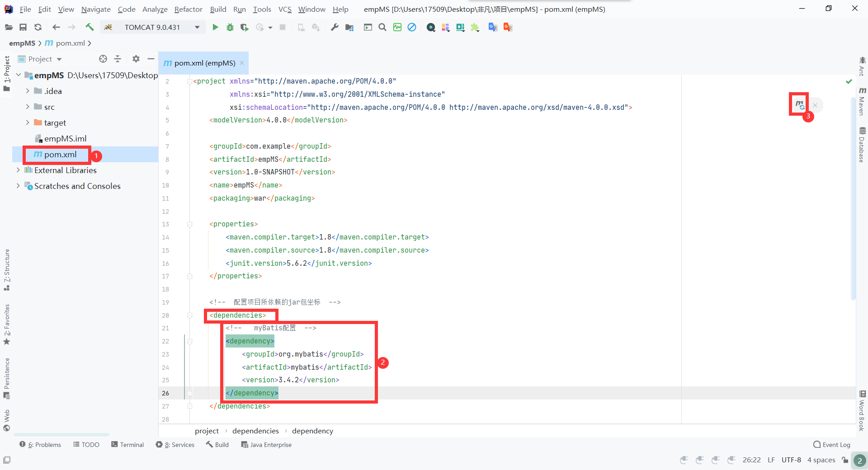Image resolution: width=868 pixels, height=470 pixels.
Task: Hide the Project panel with minus icon
Action: pyautogui.click(x=151, y=59)
